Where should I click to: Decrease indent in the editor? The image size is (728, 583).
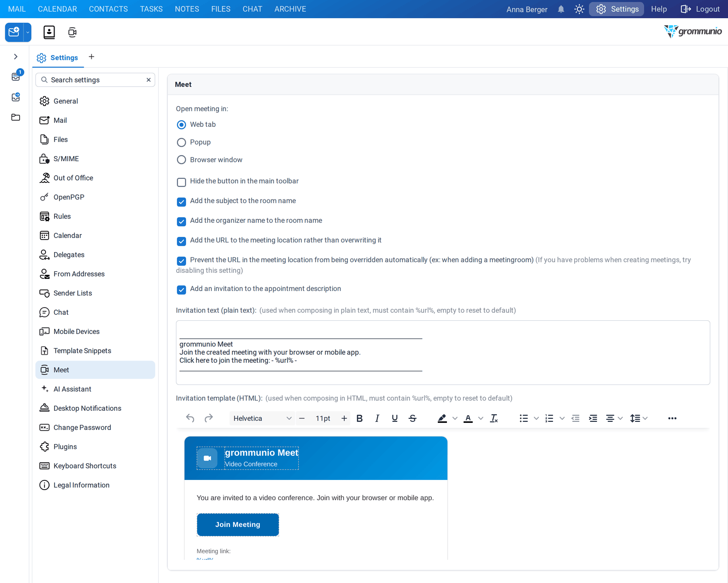click(x=575, y=418)
